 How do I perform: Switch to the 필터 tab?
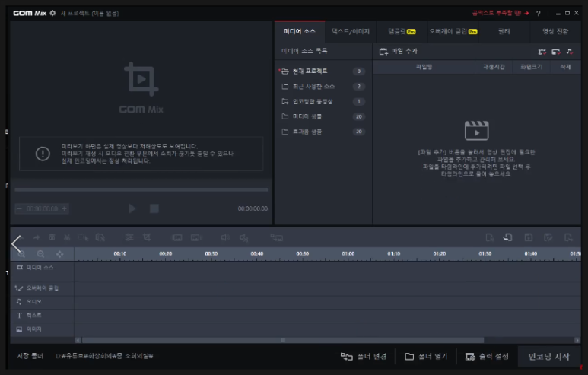coord(504,31)
